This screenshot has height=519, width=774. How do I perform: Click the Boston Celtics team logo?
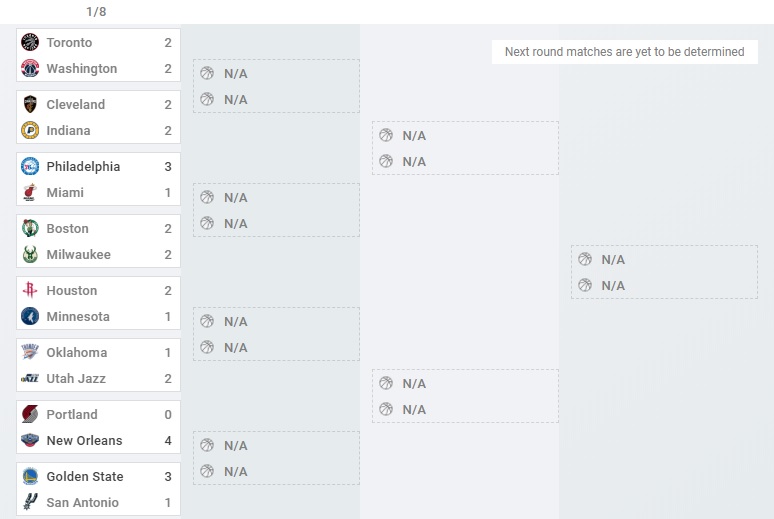click(30, 229)
